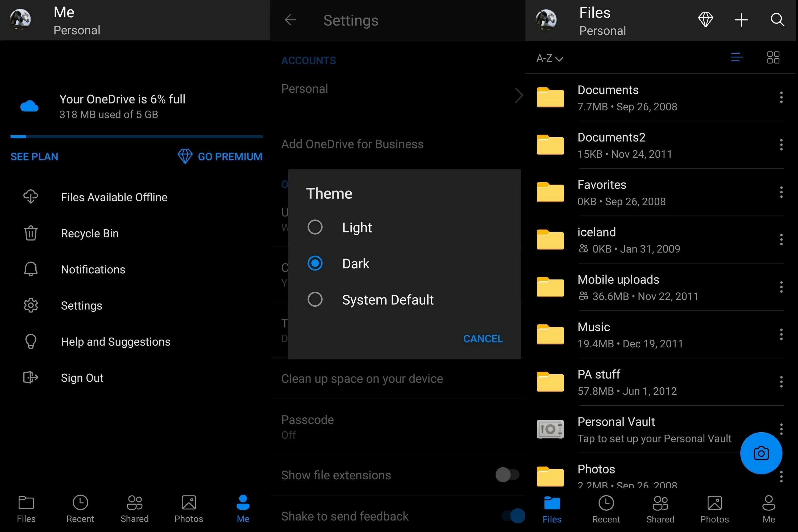Screen dimensions: 798x532
Task: Open Files Available Offline
Action: tap(114, 197)
